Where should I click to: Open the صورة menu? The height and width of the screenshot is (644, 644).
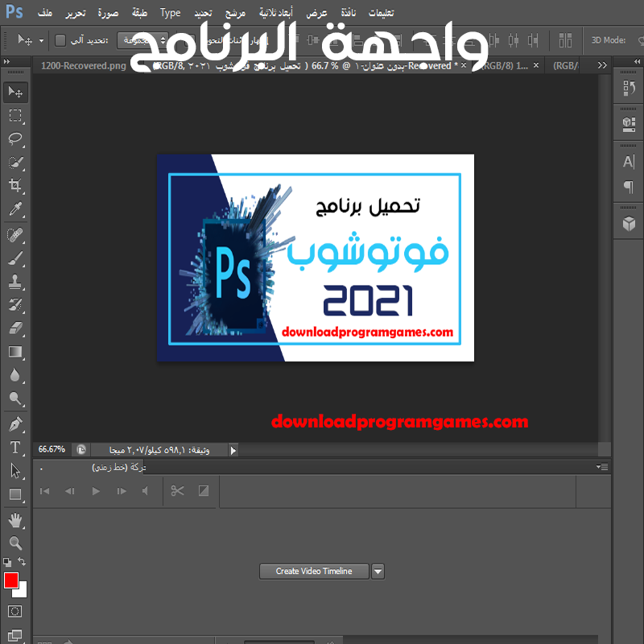[x=109, y=13]
